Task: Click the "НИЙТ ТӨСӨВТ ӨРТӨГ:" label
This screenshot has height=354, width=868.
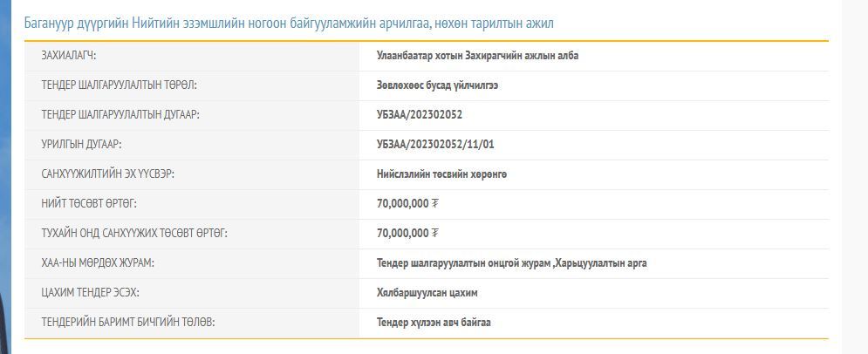Action: click(89, 204)
